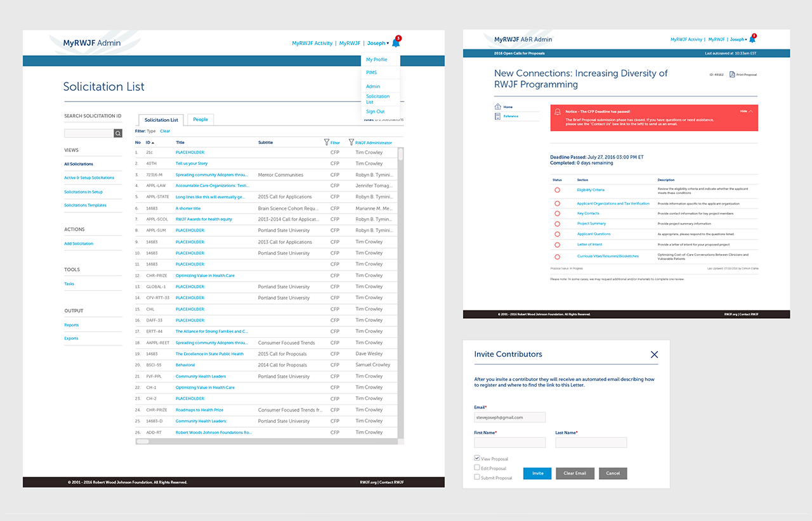Click the funnel icon next to Filter column
The width and height of the screenshot is (812, 521).
(x=327, y=143)
